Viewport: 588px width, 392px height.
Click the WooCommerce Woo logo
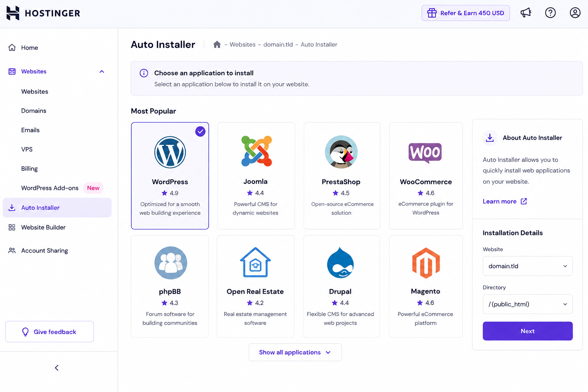[x=425, y=153]
